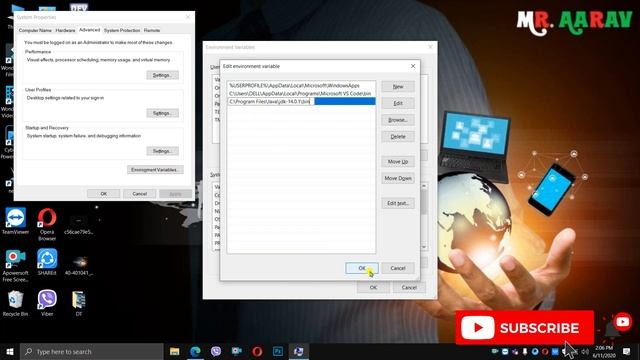Viewport: 640px width, 360px height.
Task: Open File Explorer from taskbar
Action: (175, 351)
